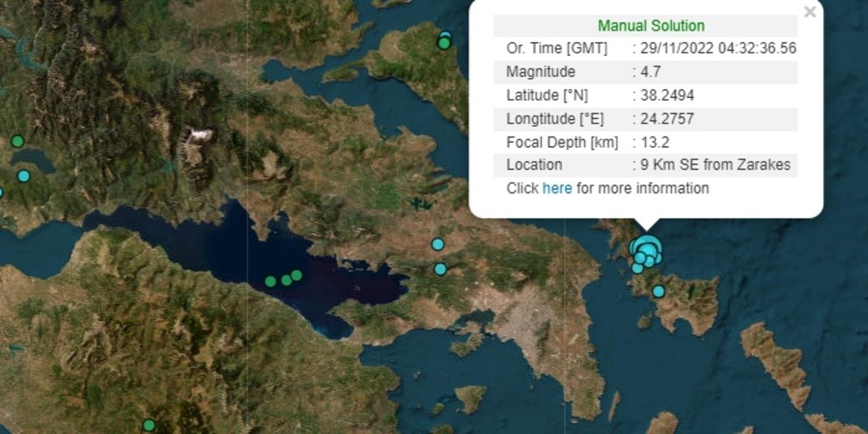Screen dimensions: 868x434
Task: Select the rightmost green marker in the gulf
Action: (296, 275)
